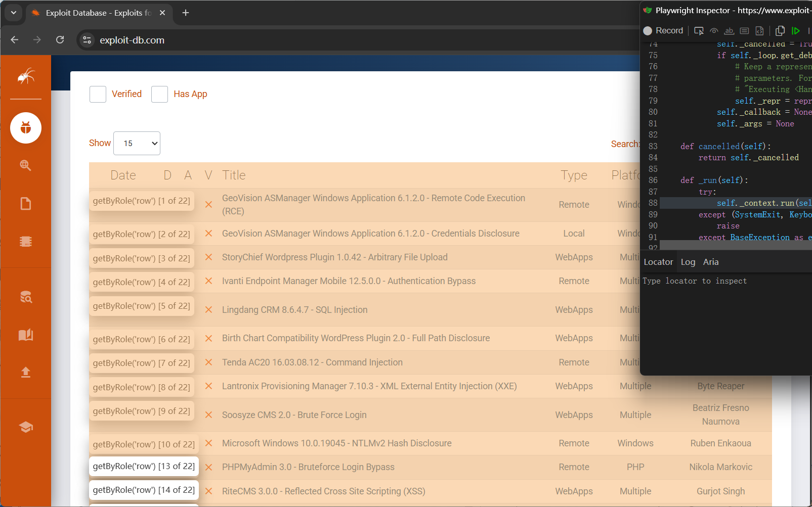Open Lingdang CRM 8.6.4.7 SQL Injection link
The width and height of the screenshot is (812, 507).
294,310
